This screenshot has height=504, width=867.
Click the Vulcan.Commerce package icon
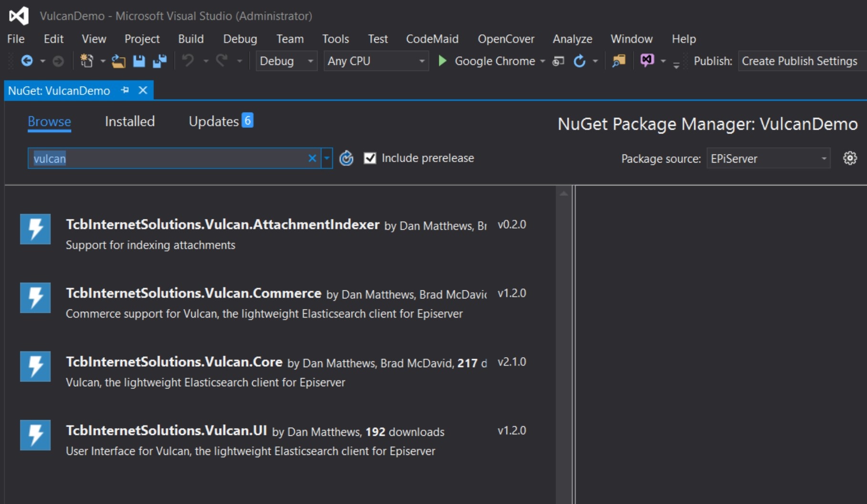35,298
